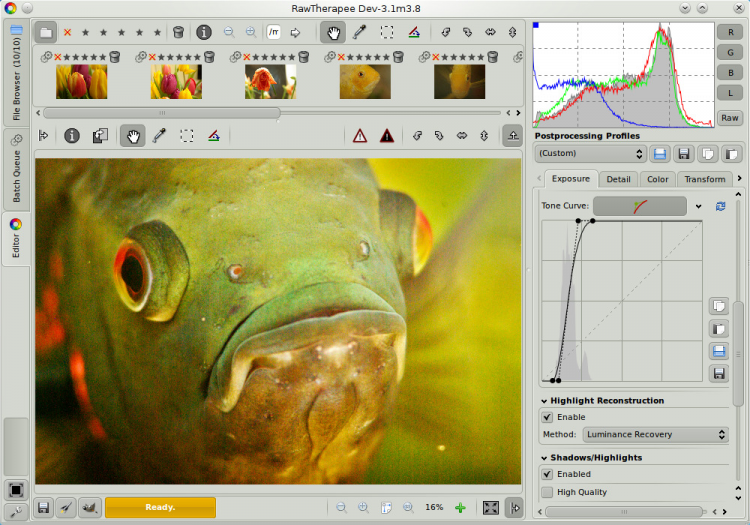
Task: Toggle the before/after view icon
Action: point(100,136)
